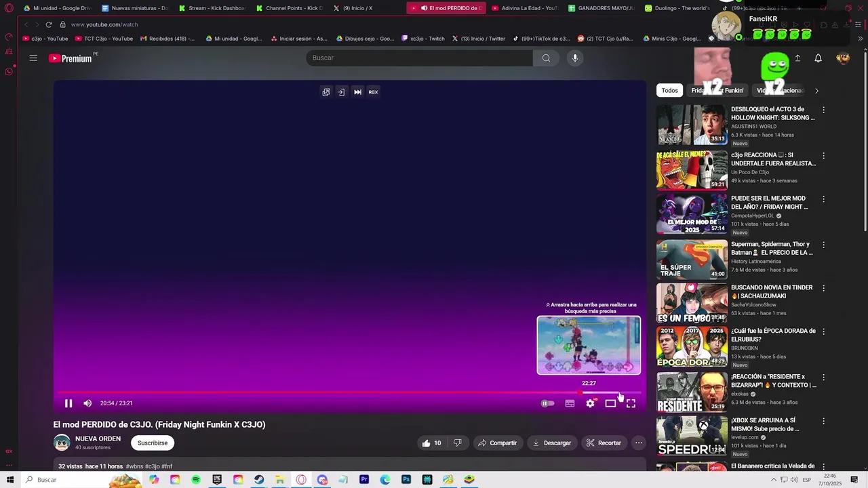The image size is (868, 488).
Task: Open Epic Games Launcher from the taskbar
Action: click(x=217, y=480)
